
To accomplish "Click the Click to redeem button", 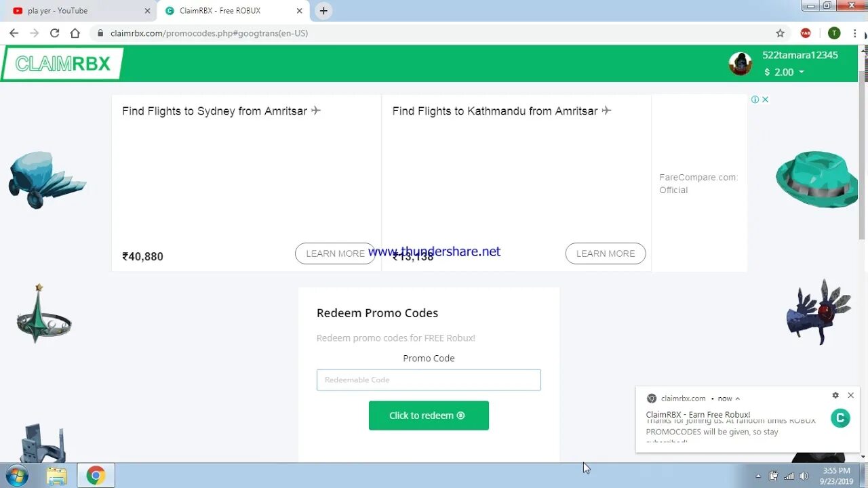I will (429, 415).
